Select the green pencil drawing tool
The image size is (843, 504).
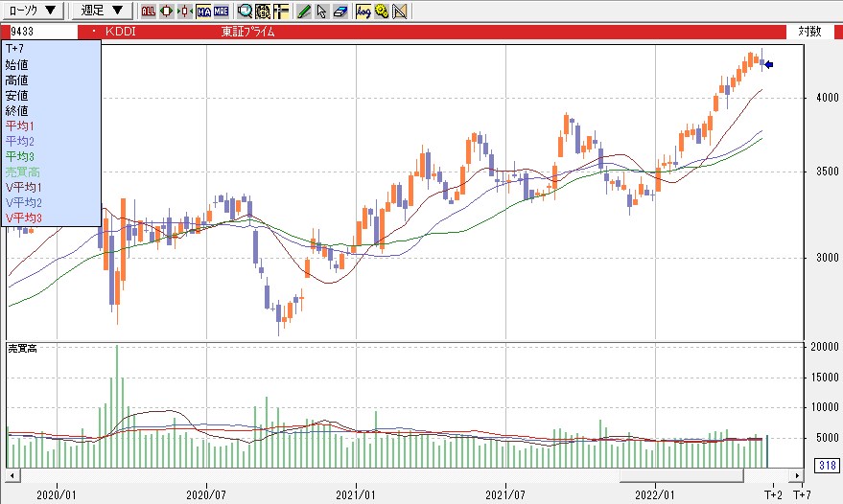[x=304, y=11]
